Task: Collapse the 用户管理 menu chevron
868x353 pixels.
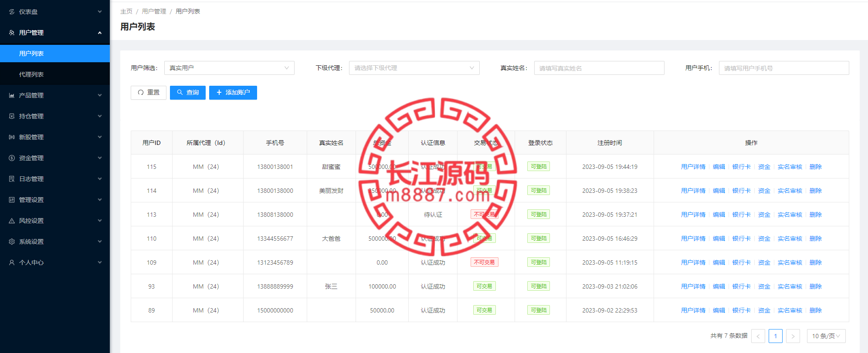Action: click(100, 33)
